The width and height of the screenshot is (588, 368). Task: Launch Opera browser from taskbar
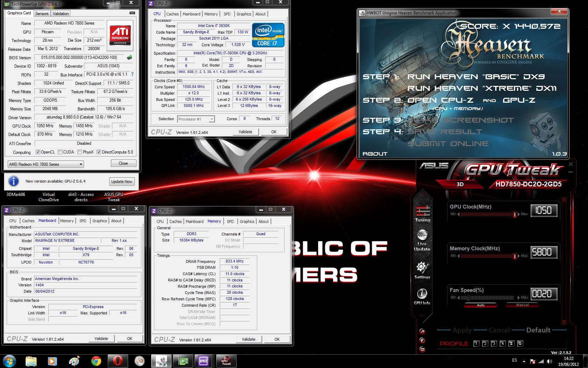(x=118, y=361)
